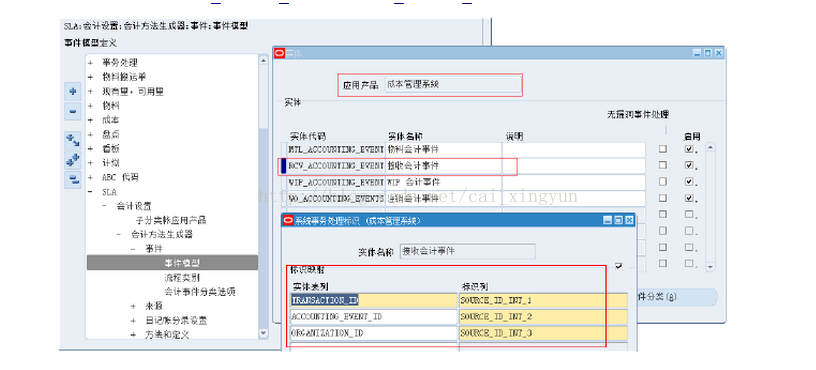The height and width of the screenshot is (370, 816).
Task: Click the entity list scroll-up arrow
Action: pos(710,147)
